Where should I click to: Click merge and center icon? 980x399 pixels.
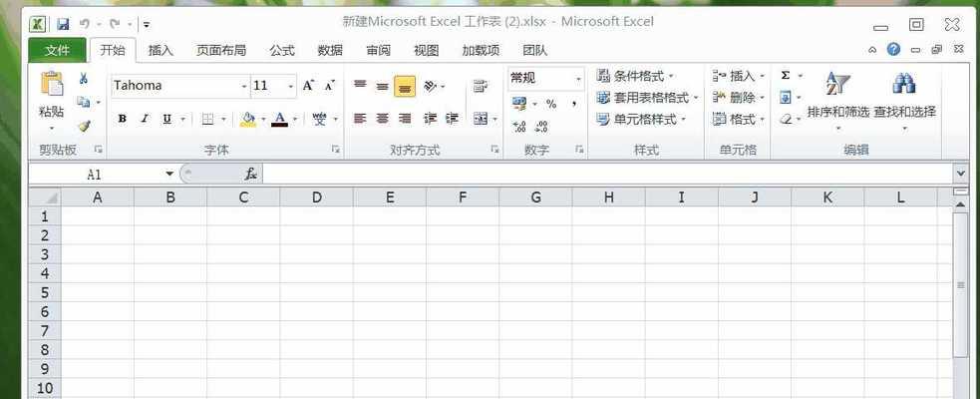click(480, 118)
